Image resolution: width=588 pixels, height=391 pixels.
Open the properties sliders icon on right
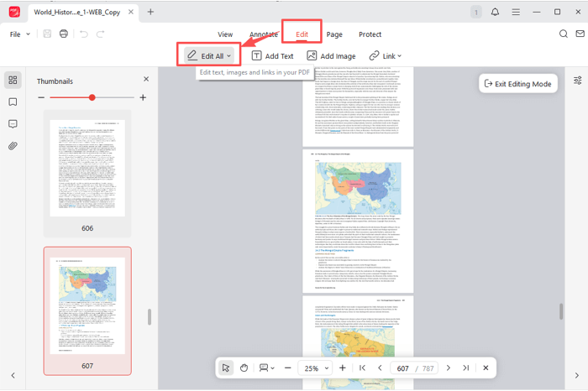tap(578, 81)
